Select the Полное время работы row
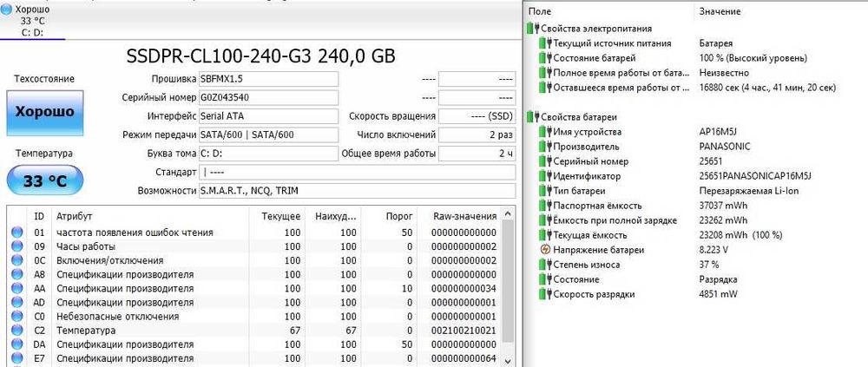 point(696,73)
